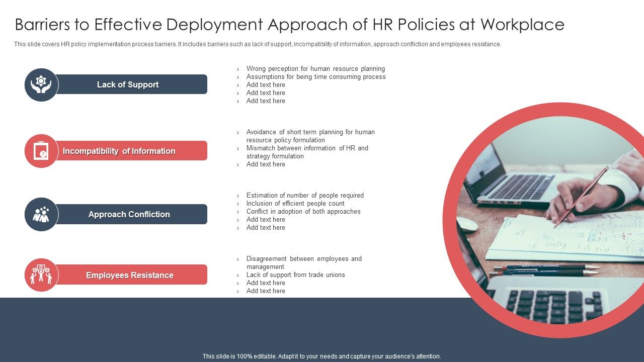Image resolution: width=644 pixels, height=362 pixels.
Task: Select 'Mismatch between information of HR' bullet
Action: click(307, 152)
